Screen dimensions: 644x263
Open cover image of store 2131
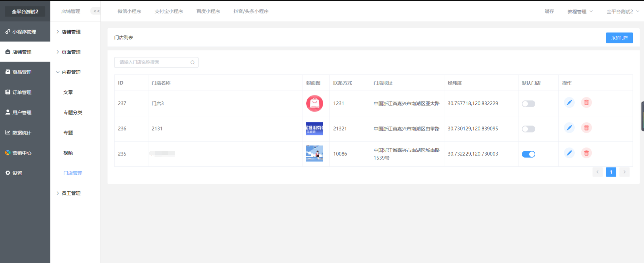[x=314, y=128]
